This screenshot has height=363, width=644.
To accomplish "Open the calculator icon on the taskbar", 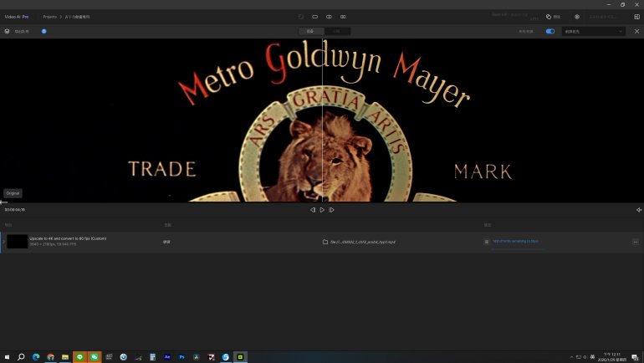I will [x=152, y=357].
